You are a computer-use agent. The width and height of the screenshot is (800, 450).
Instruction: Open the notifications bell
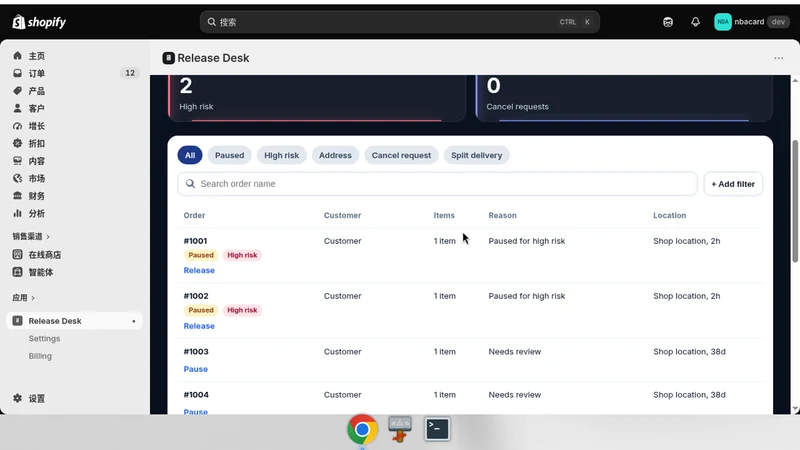pos(695,22)
